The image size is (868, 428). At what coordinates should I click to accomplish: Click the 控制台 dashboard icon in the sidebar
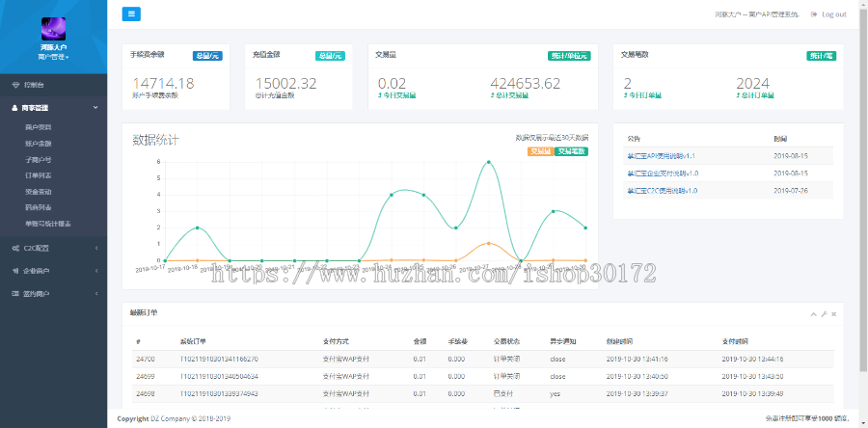pyautogui.click(x=14, y=85)
